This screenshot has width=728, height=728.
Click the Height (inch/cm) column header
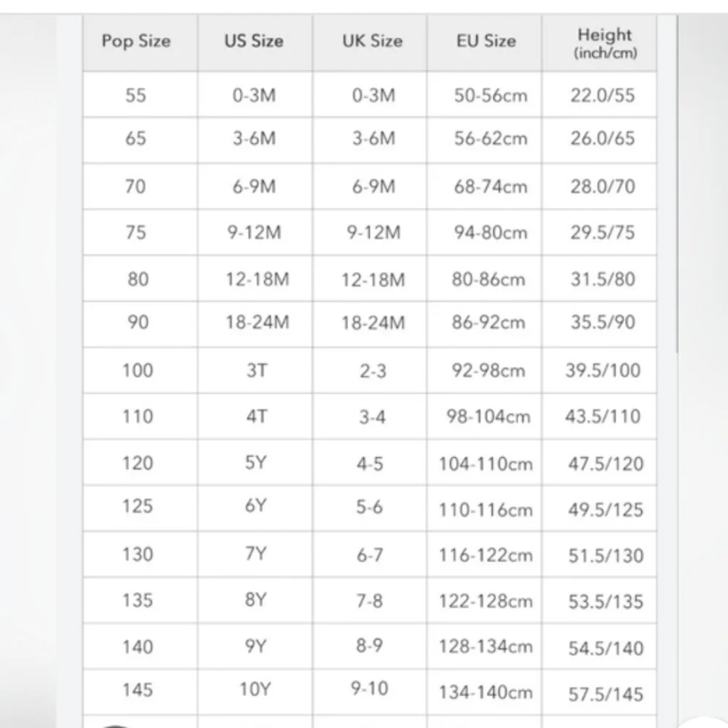pos(604,43)
